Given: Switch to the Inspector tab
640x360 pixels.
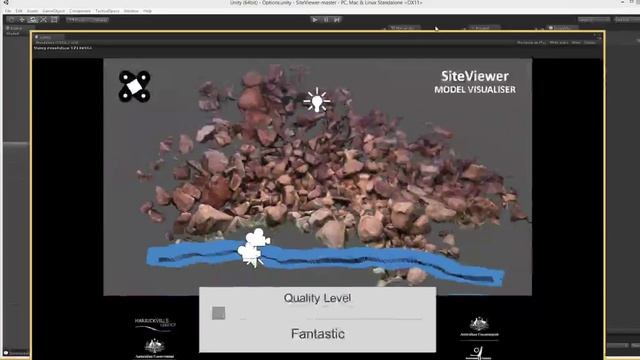Looking at the screenshot, I should tap(562, 28).
